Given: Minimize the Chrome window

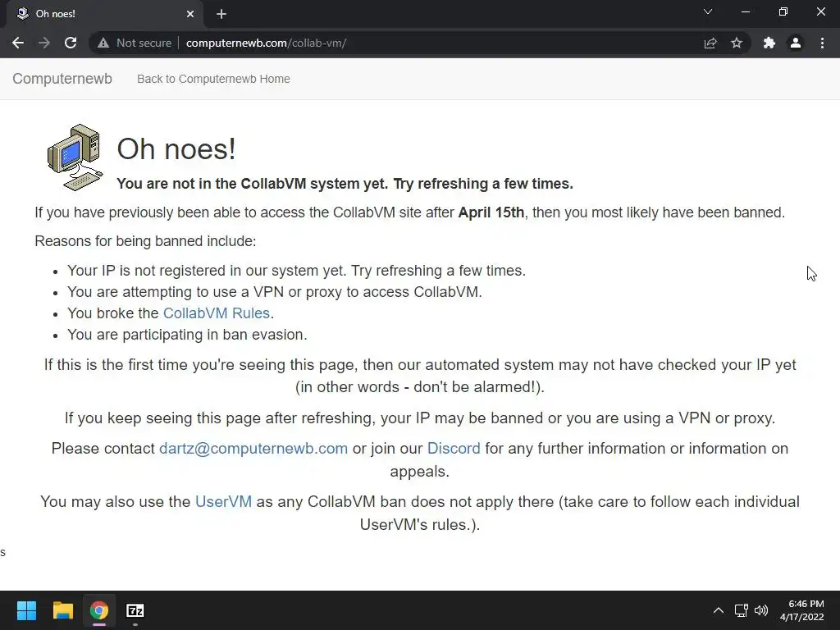Looking at the screenshot, I should 746,11.
